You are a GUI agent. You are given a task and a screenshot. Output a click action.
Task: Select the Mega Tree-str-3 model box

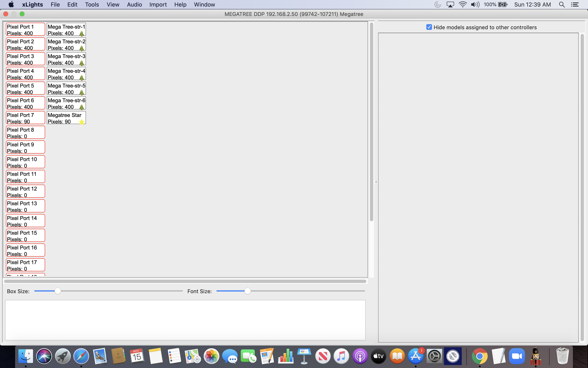[66, 59]
